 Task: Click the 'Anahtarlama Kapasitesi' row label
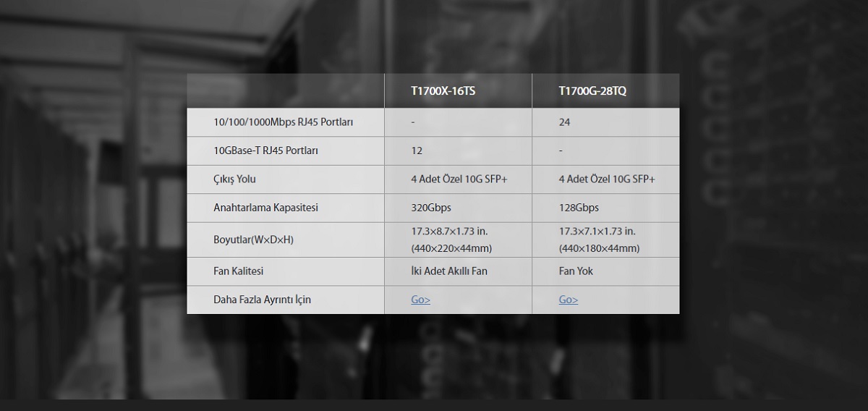point(265,207)
